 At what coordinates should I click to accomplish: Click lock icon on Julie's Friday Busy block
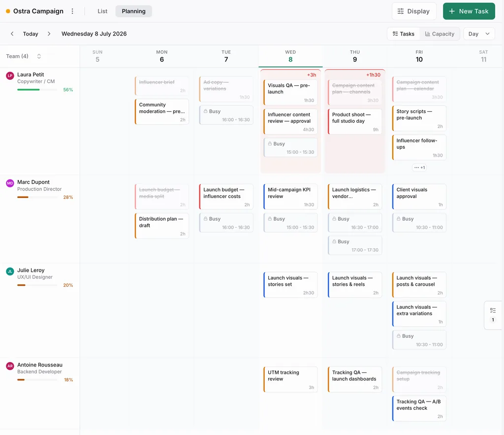click(399, 335)
